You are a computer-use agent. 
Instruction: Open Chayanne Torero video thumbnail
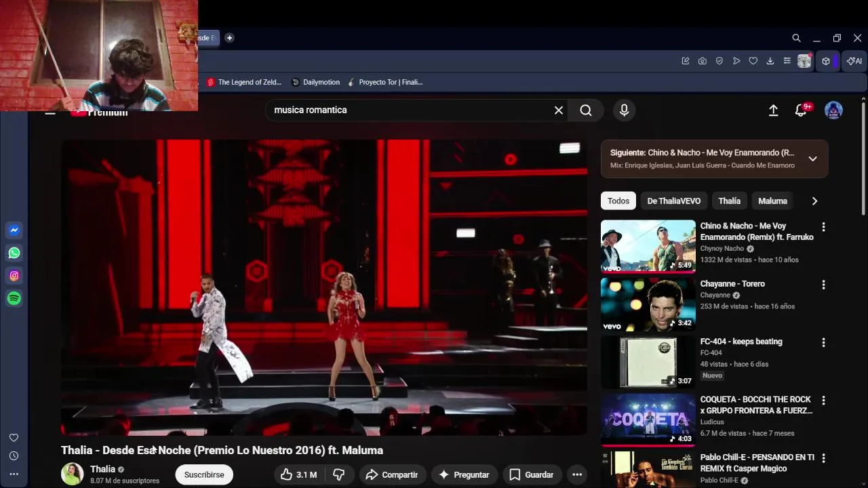pos(648,304)
